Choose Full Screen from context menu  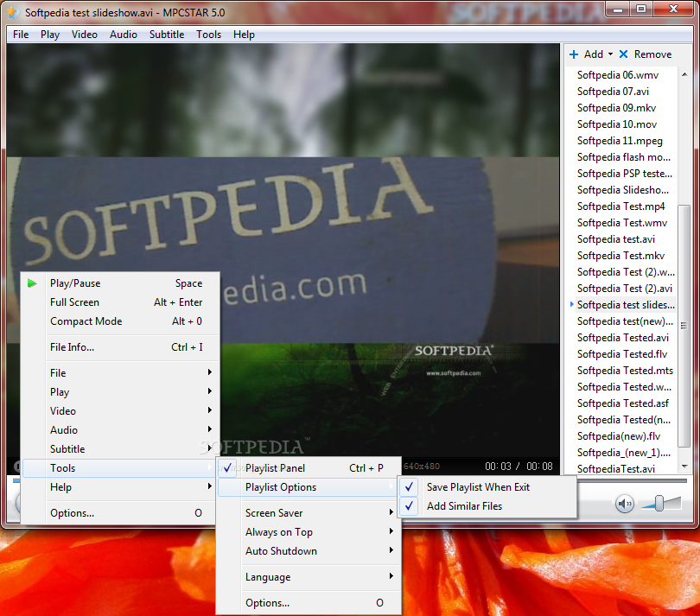click(x=121, y=302)
